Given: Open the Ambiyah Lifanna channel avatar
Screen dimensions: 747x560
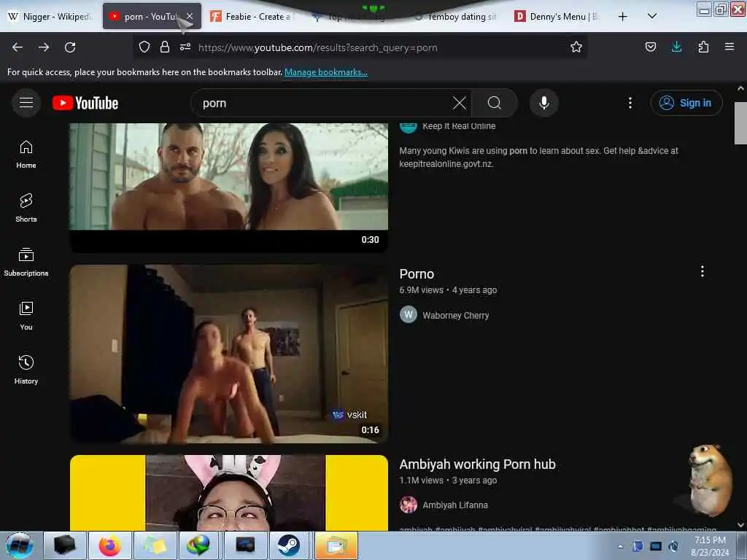Looking at the screenshot, I should tap(409, 505).
